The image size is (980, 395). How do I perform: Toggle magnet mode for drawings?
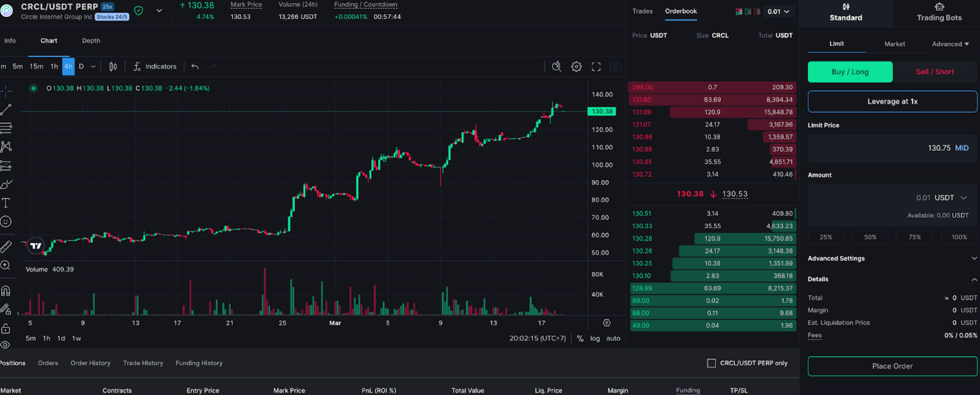pos(5,291)
